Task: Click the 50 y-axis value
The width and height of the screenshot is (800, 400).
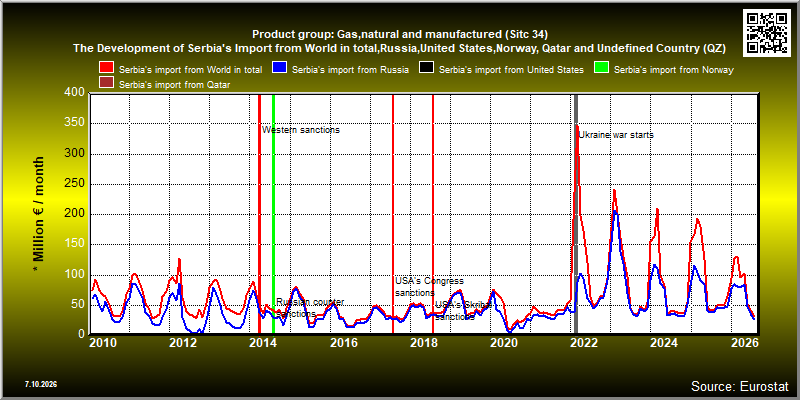Action: tap(79, 305)
